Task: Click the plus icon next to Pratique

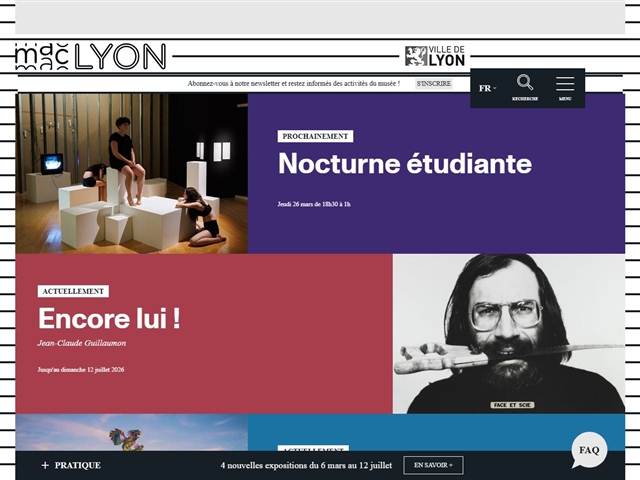Action: 45,465
